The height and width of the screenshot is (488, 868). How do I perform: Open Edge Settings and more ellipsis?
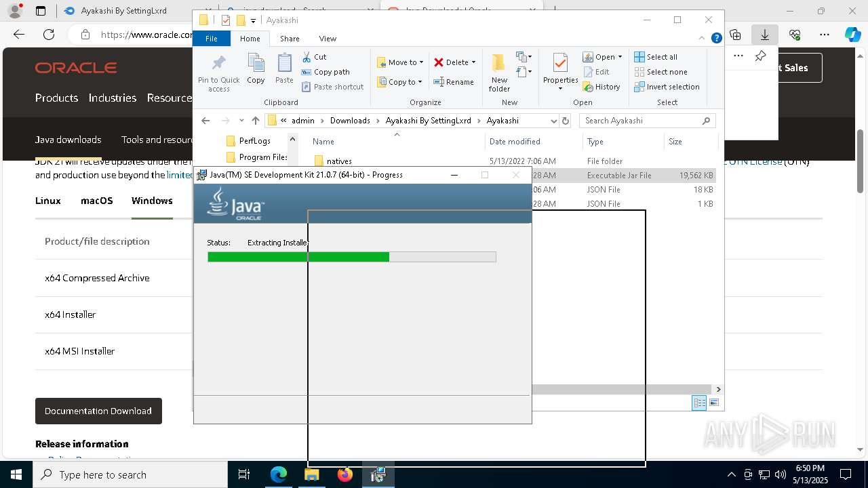(x=825, y=35)
